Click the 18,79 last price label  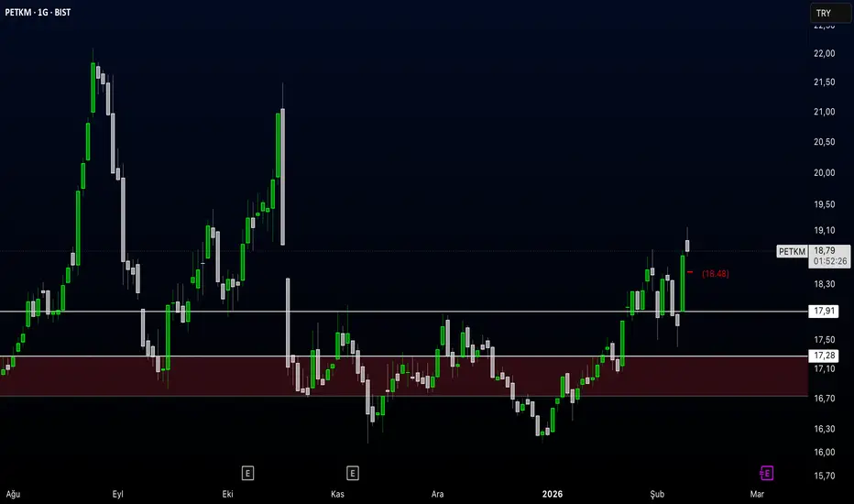tap(825, 251)
